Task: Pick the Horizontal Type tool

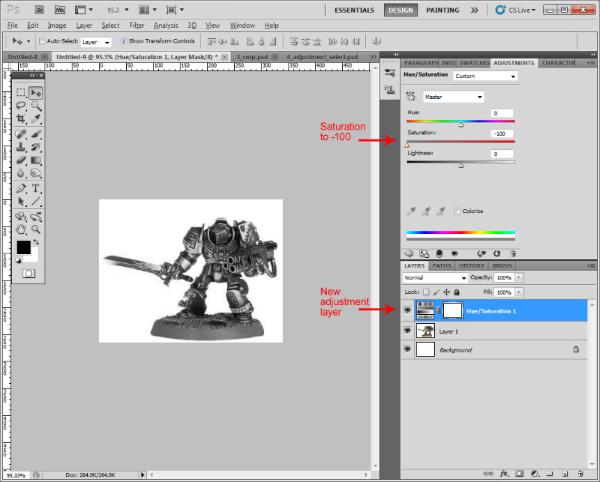Action: (36, 188)
